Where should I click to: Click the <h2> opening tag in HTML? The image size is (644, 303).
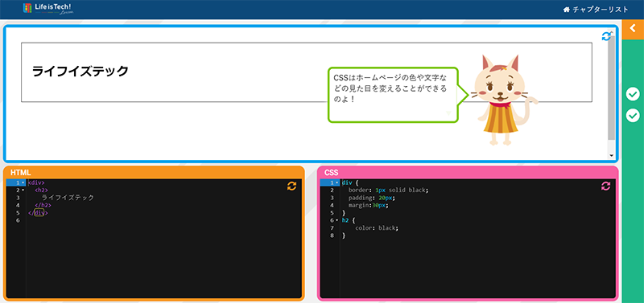point(41,190)
